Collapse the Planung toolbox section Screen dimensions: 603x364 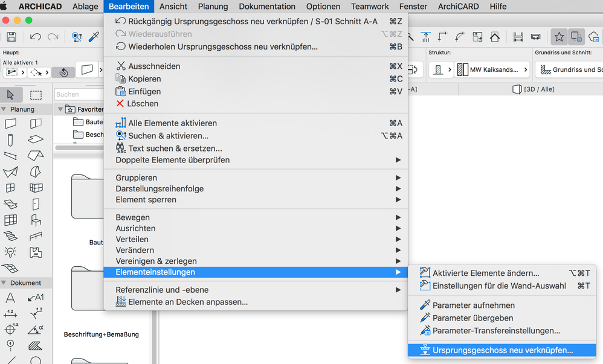4,109
